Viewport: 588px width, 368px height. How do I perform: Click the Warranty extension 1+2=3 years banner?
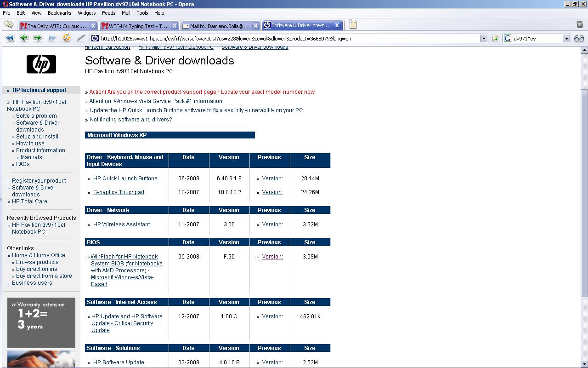(41, 323)
